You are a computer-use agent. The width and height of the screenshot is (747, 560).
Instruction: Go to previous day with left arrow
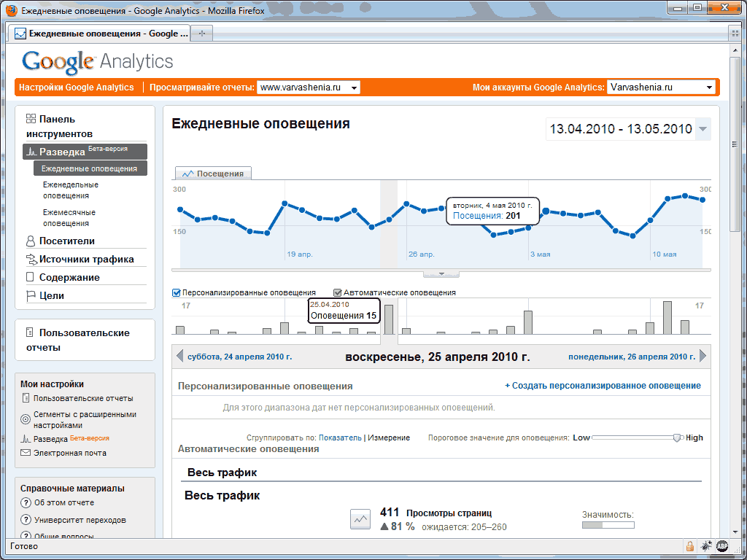pyautogui.click(x=179, y=357)
